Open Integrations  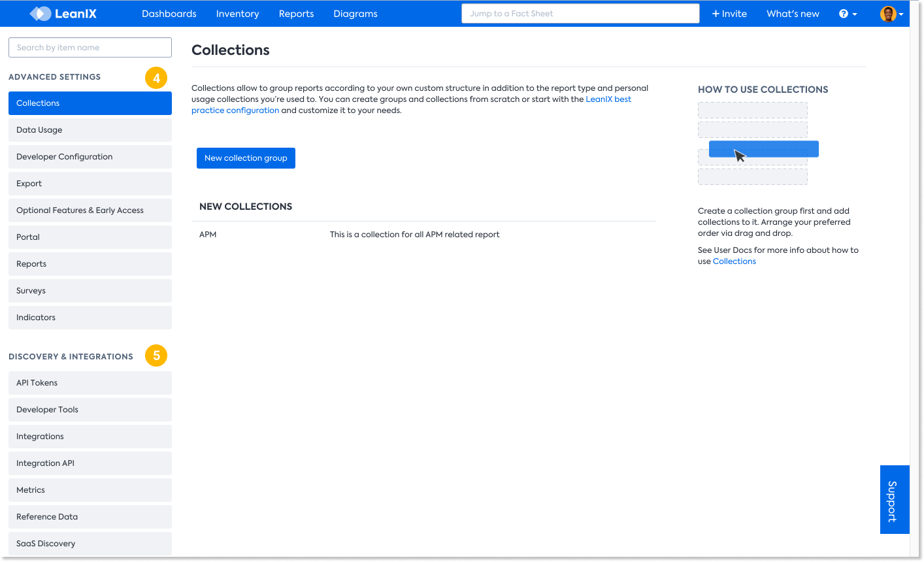coord(90,437)
